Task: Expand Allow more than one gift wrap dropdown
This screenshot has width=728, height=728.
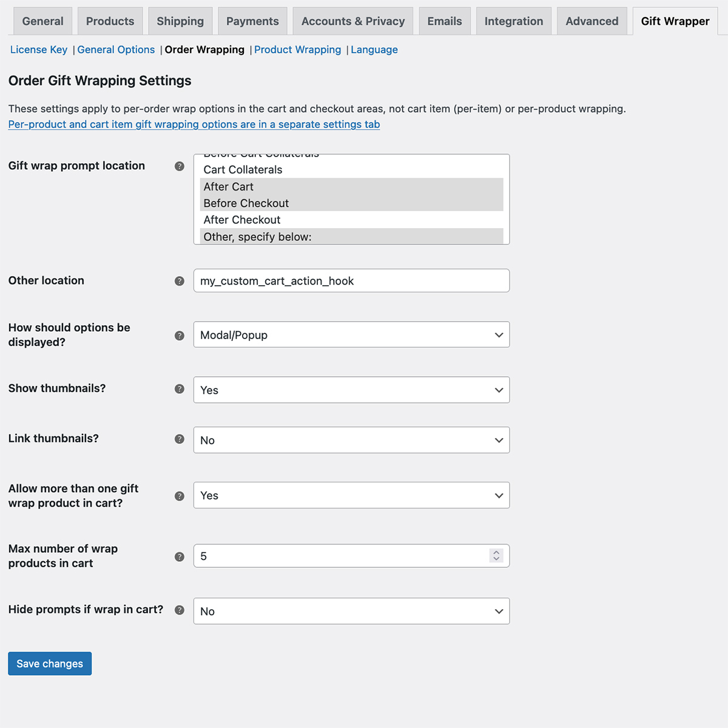Action: [351, 496]
